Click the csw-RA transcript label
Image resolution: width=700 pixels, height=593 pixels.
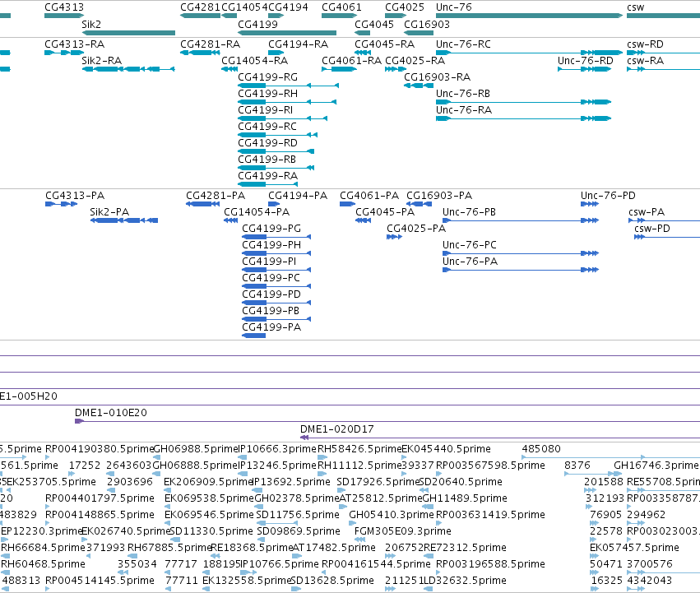tap(645, 60)
